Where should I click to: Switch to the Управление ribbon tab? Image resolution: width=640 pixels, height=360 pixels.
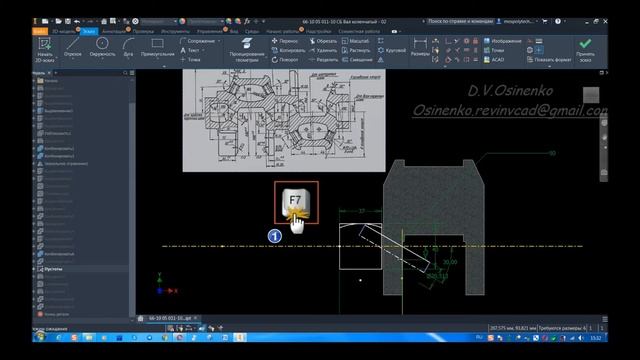click(x=209, y=31)
